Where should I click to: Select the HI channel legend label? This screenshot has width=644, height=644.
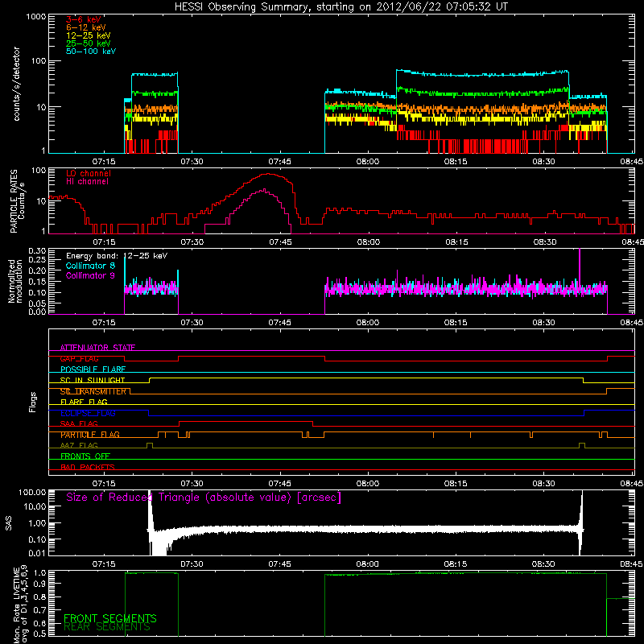pyautogui.click(x=87, y=182)
